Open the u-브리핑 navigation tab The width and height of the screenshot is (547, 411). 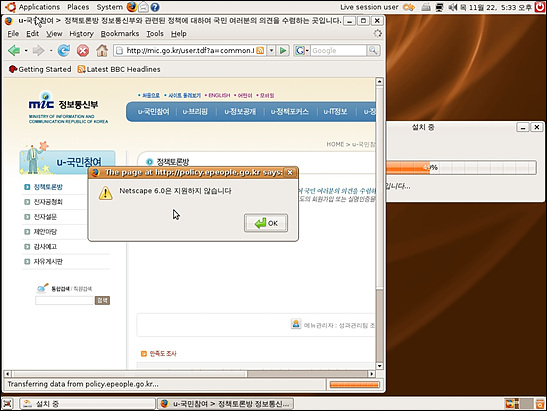point(195,112)
